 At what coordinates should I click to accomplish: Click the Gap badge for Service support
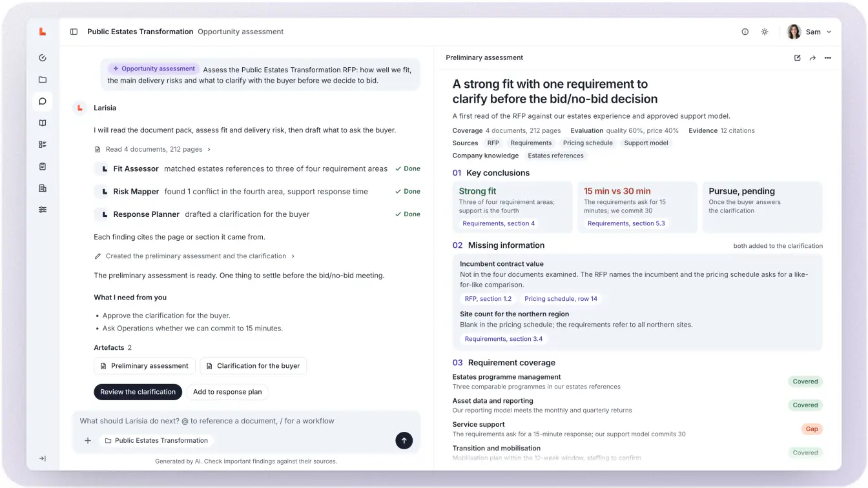[x=812, y=429]
